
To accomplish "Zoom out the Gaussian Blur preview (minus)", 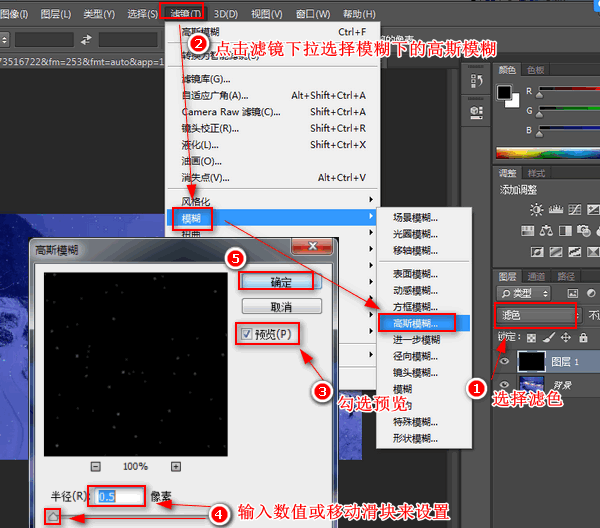I will pos(96,466).
